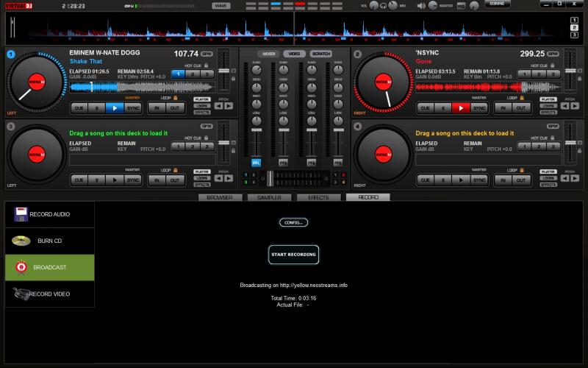Click deck 2 loop lock icon

point(522,98)
